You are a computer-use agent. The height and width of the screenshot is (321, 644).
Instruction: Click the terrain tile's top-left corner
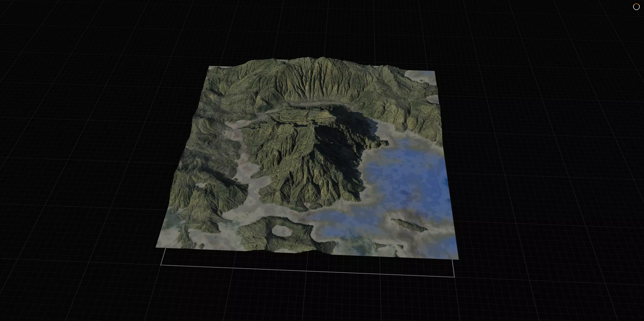point(209,67)
